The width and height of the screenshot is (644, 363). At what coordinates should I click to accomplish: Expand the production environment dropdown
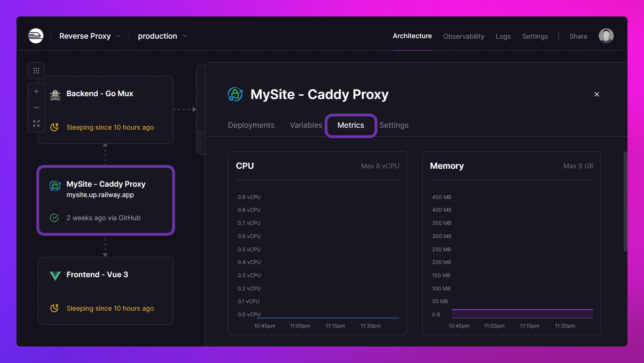185,36
